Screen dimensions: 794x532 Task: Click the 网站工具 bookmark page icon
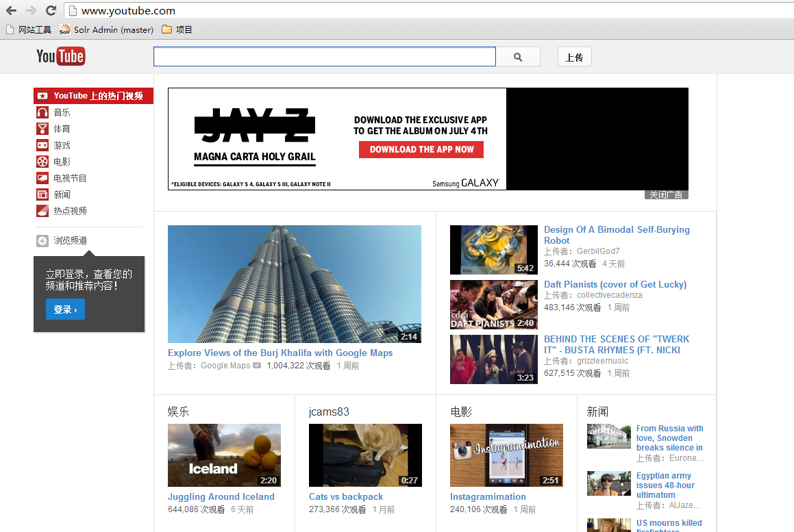click(x=10, y=30)
